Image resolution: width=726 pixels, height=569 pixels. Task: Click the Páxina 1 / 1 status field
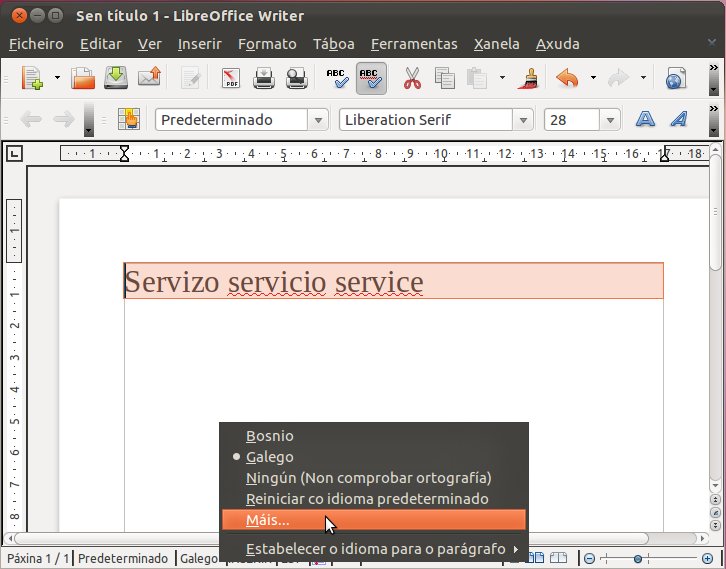pyautogui.click(x=38, y=558)
